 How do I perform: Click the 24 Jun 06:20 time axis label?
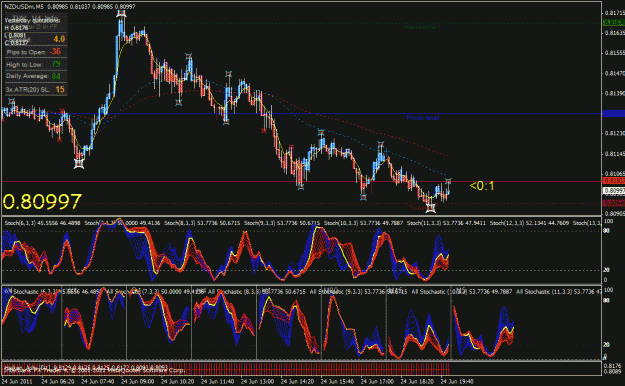57,381
